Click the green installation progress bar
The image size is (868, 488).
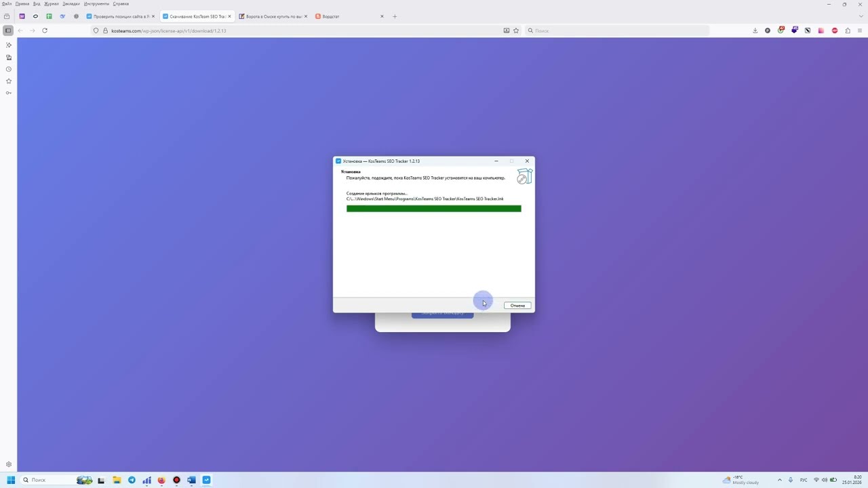(433, 209)
